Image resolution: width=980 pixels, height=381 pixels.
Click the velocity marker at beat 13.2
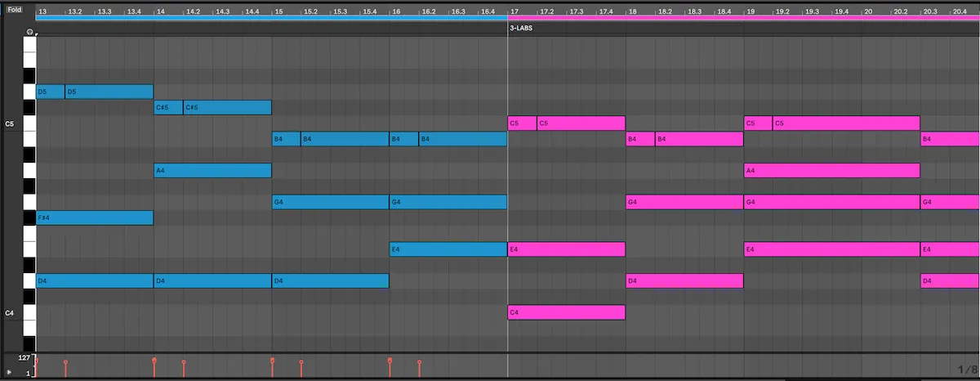[66, 361]
